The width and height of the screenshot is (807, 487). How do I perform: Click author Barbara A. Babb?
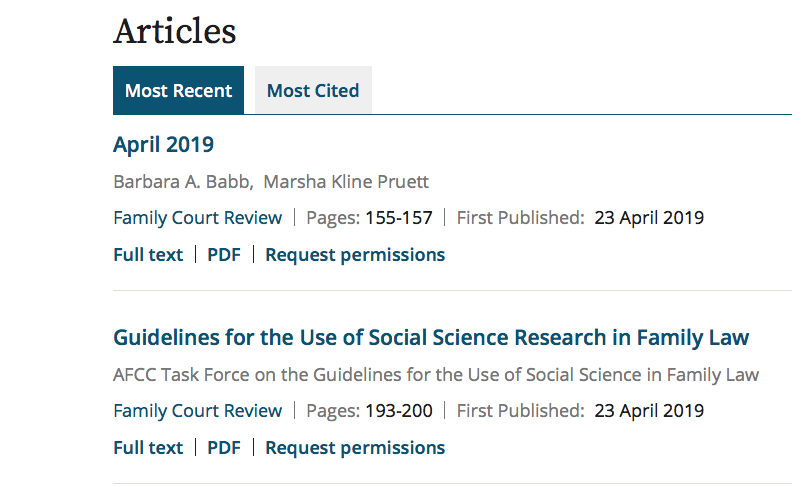pos(182,182)
